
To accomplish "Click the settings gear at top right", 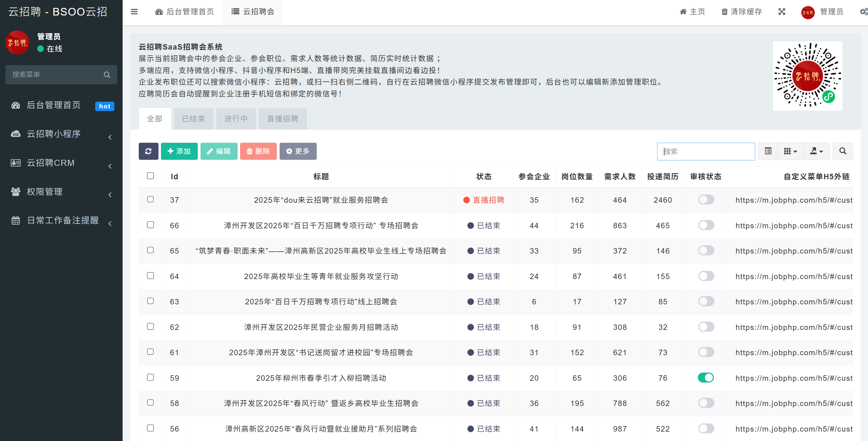I will 864,12.
